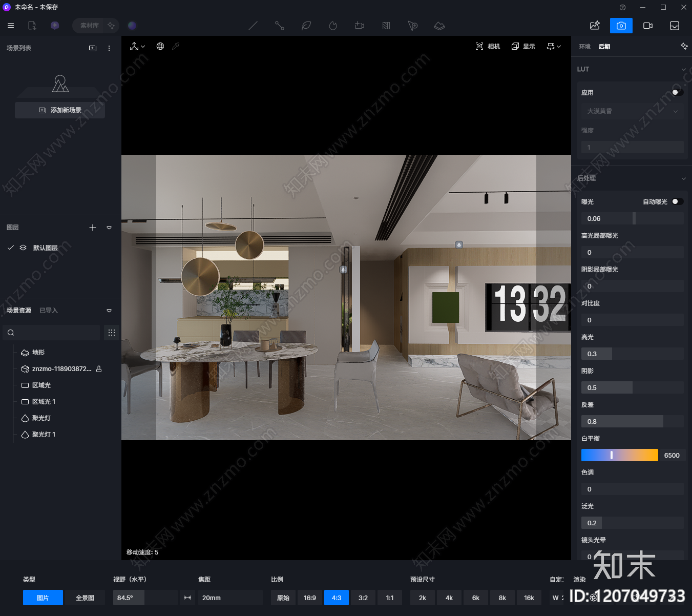Choose the 1:1 aspect ratio button
This screenshot has height=616, width=692.
[390, 598]
